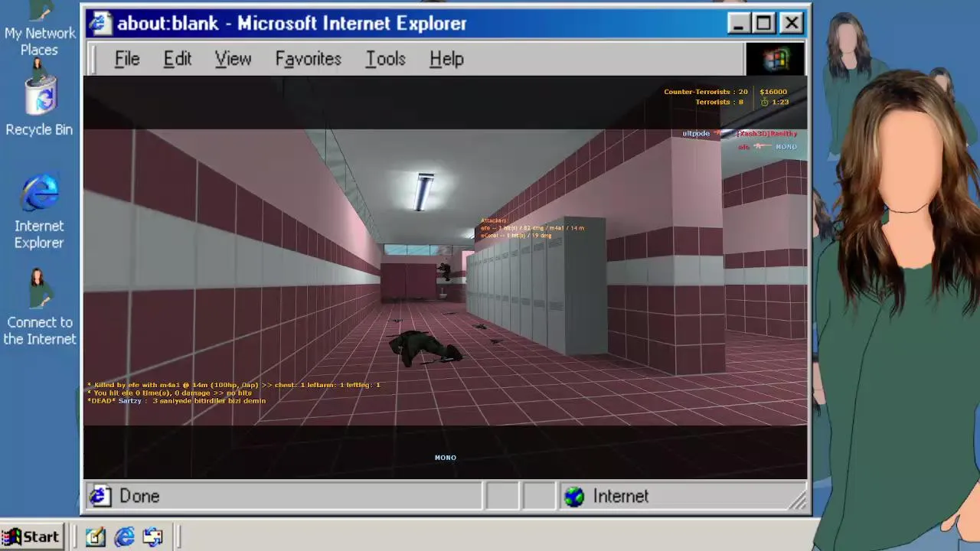
Task: Launch Outlook Express from the quick launch bar
Action: [x=153, y=536]
